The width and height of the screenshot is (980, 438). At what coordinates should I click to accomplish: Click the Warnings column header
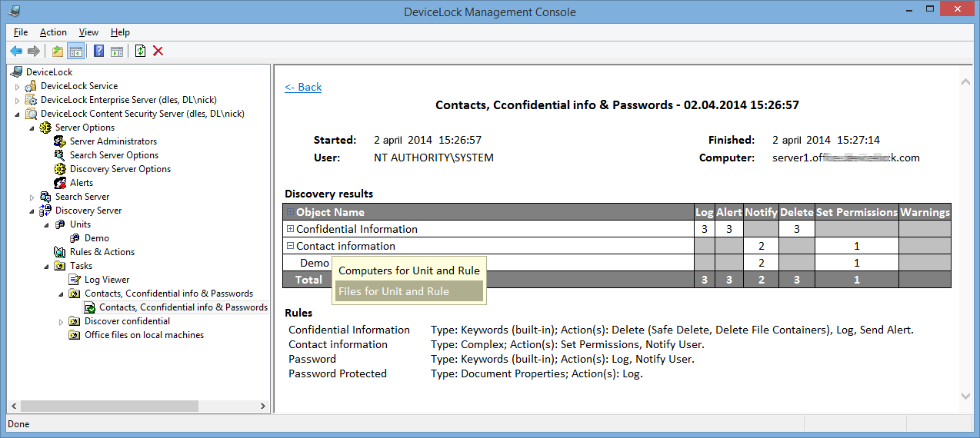pyautogui.click(x=925, y=212)
